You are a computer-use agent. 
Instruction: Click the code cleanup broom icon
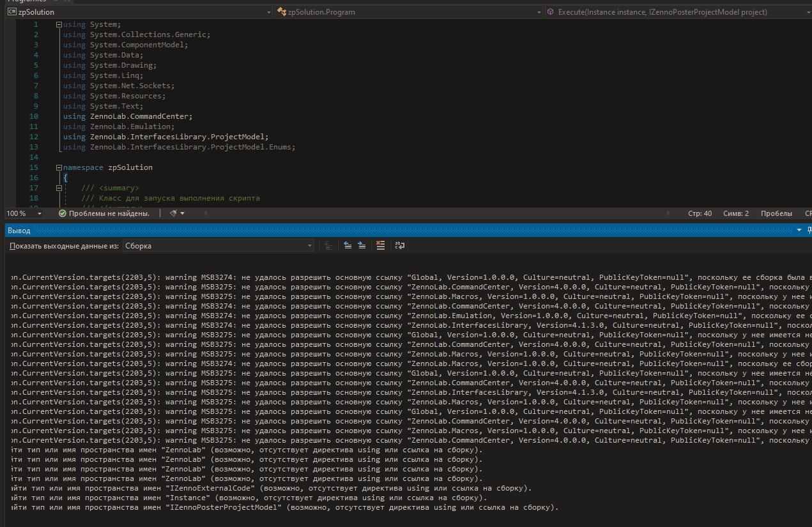(x=173, y=213)
